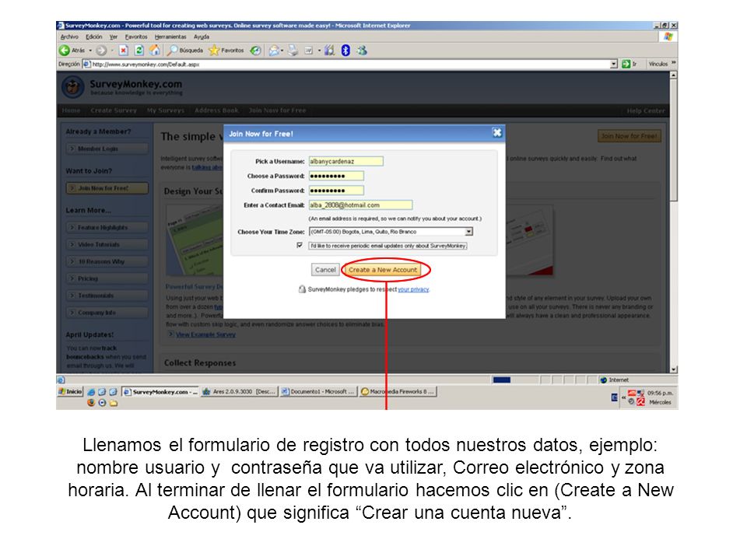
Task: Open Feature Highlights in the sidebar
Action: pyautogui.click(x=107, y=228)
